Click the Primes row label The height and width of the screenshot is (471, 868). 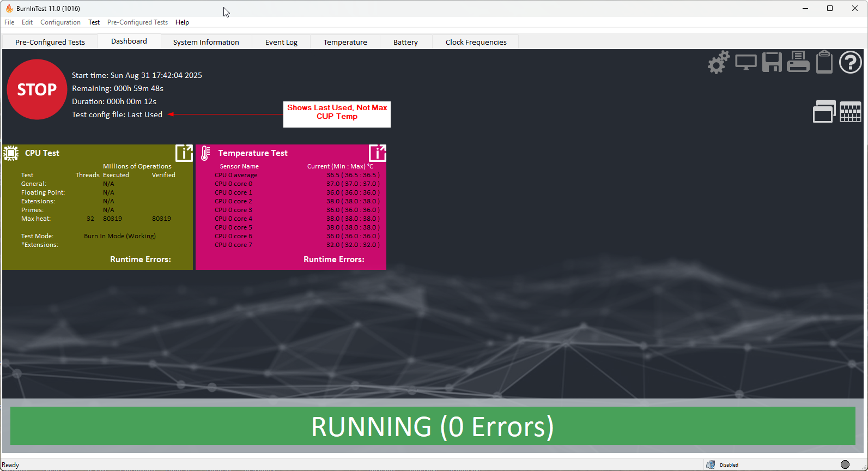[32, 210]
